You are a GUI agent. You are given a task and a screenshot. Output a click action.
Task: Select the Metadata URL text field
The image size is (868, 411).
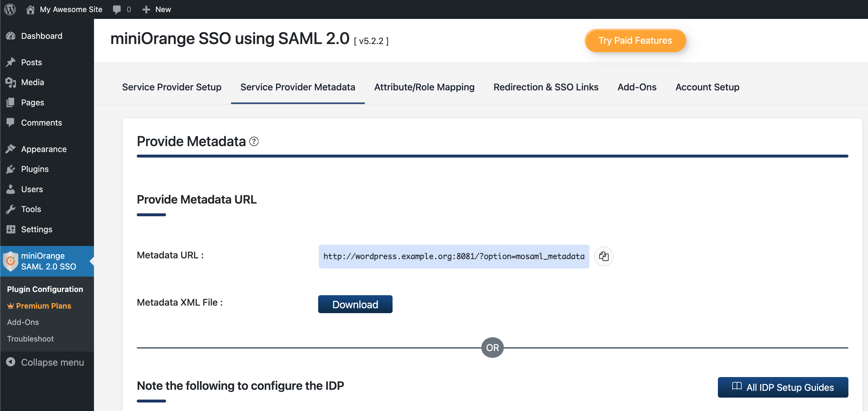454,256
